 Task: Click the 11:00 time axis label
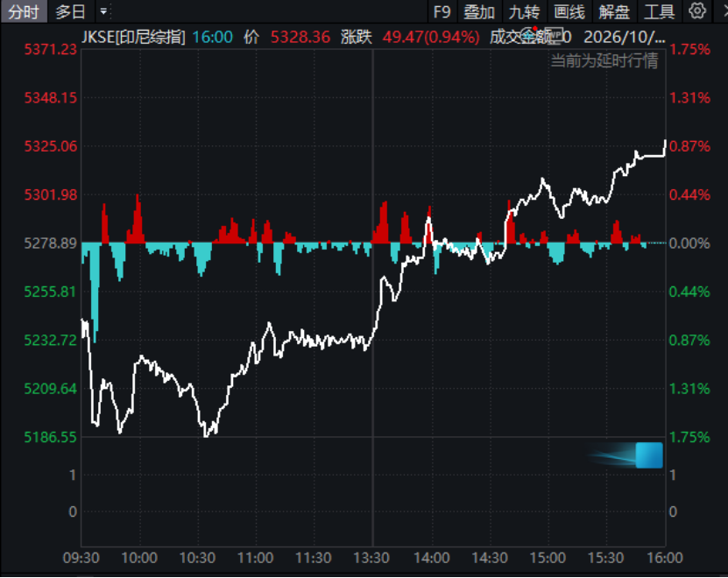[x=256, y=558]
